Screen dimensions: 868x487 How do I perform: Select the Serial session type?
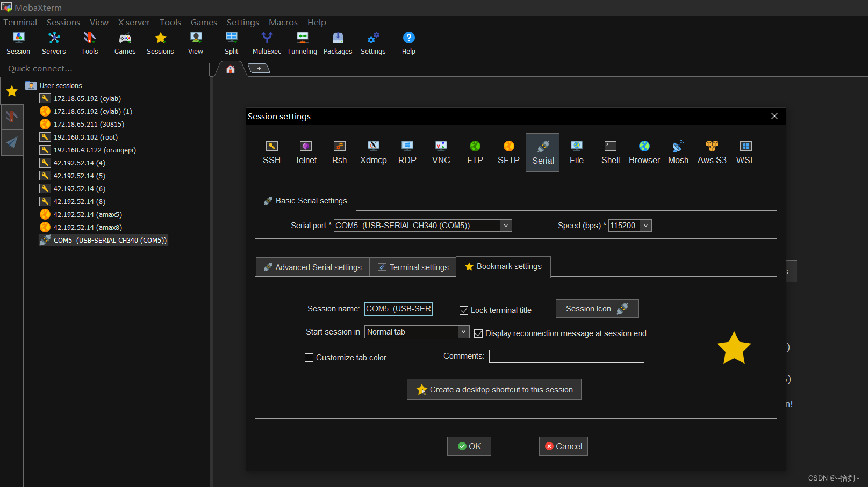coord(543,152)
